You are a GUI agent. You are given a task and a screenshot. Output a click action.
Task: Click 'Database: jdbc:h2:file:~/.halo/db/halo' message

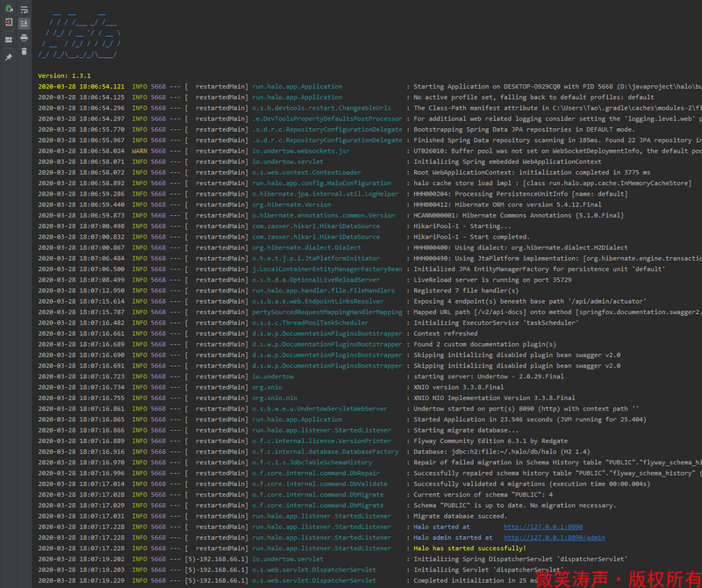501,452
